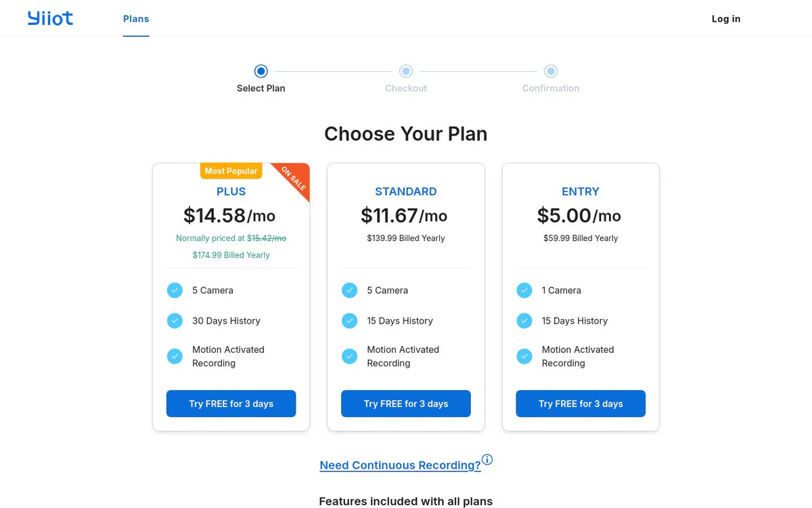Click the ENTRY 15 Days History checkmark
The width and height of the screenshot is (812, 508).
click(524, 320)
